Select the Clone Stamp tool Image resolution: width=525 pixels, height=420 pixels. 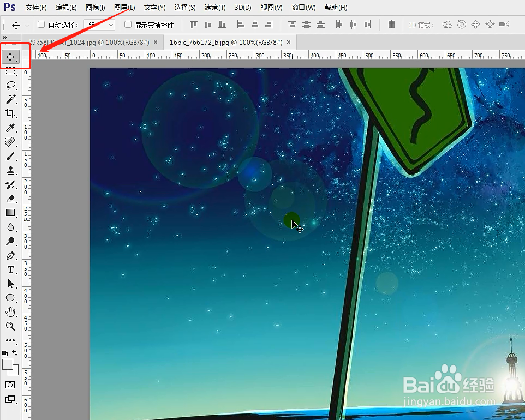(10, 170)
